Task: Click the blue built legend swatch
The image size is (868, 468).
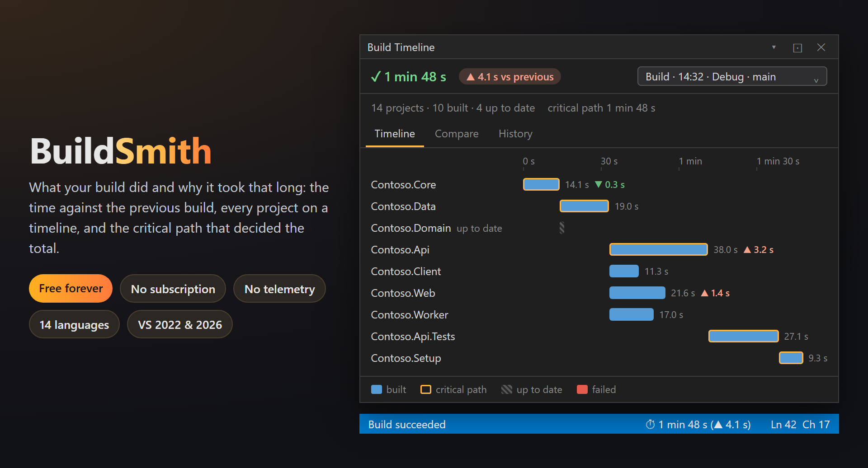Action: [377, 389]
